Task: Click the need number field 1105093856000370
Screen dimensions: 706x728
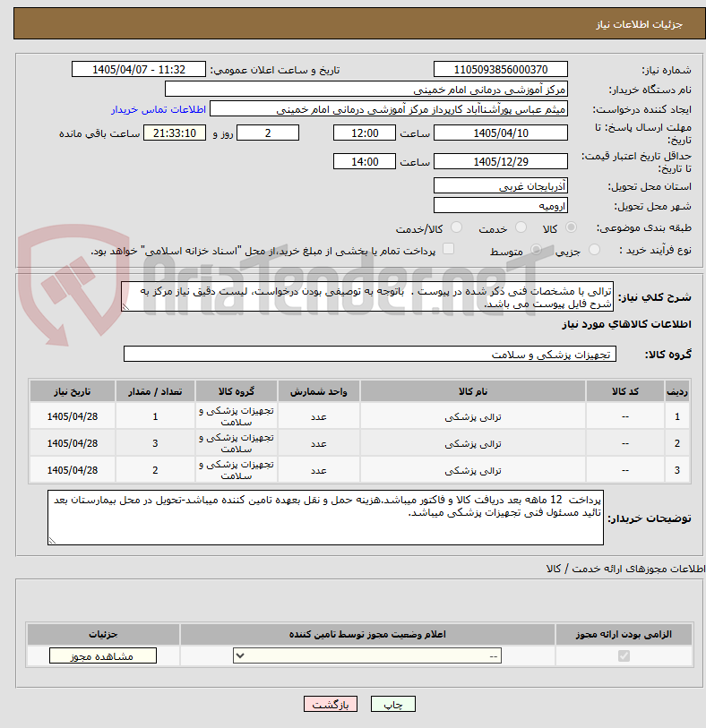Action: click(x=501, y=69)
